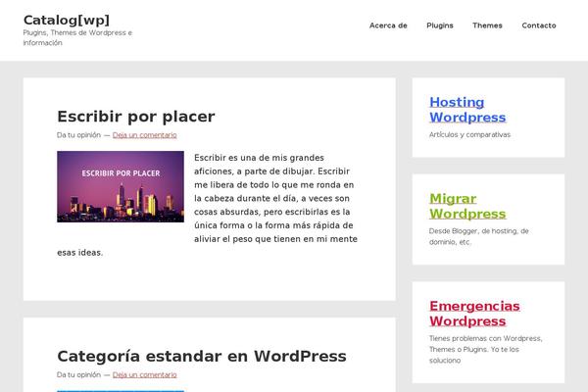Open the 'Categoría estandar en WordPress' title
Image resolution: width=588 pixels, height=392 pixels.
tap(201, 356)
